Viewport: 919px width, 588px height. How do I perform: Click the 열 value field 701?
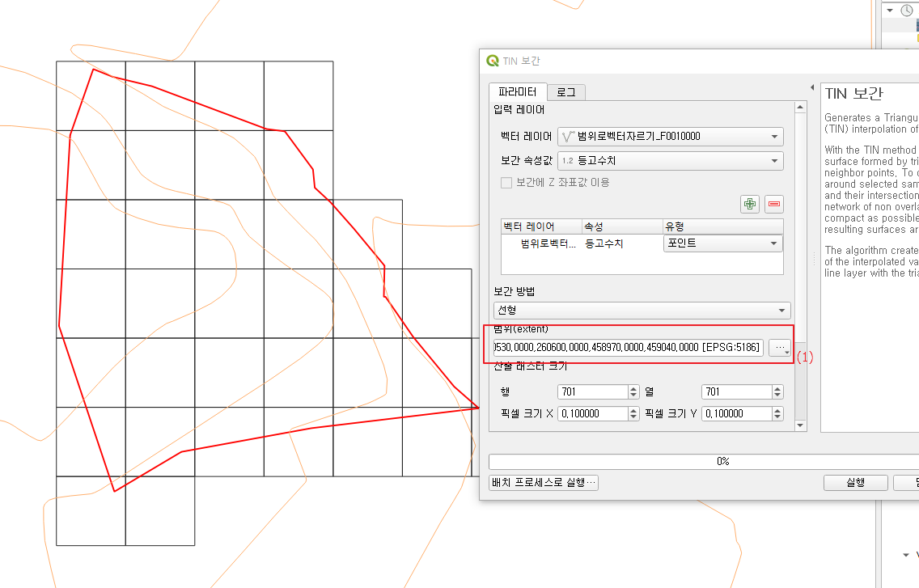(737, 392)
